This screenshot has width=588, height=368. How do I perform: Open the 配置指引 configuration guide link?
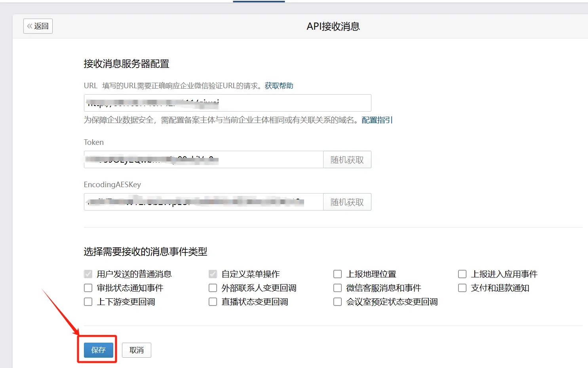(x=377, y=120)
